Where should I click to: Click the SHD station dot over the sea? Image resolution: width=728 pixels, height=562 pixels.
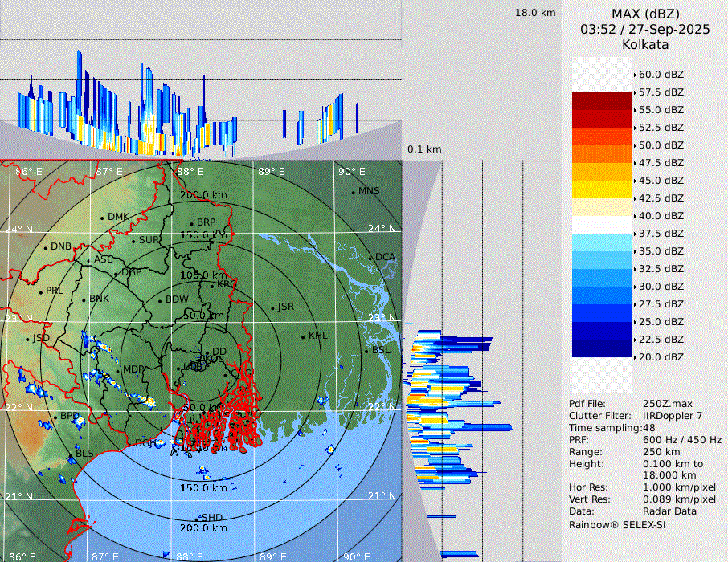click(x=197, y=518)
